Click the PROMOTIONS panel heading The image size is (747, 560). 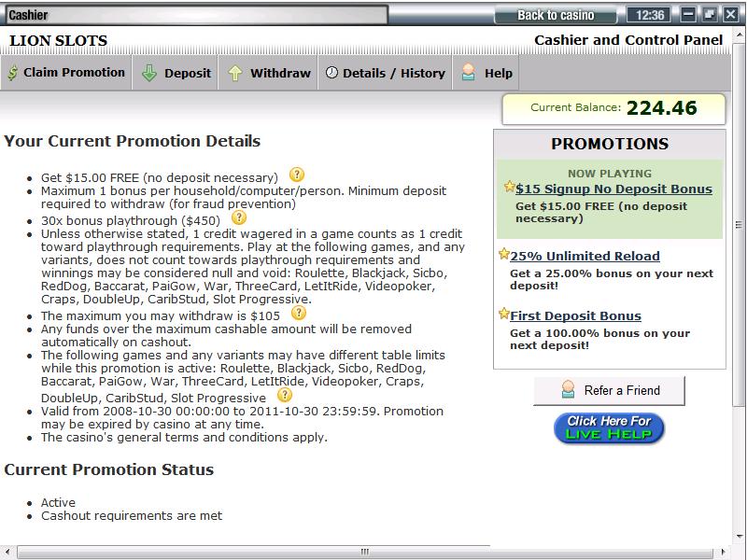pos(610,144)
